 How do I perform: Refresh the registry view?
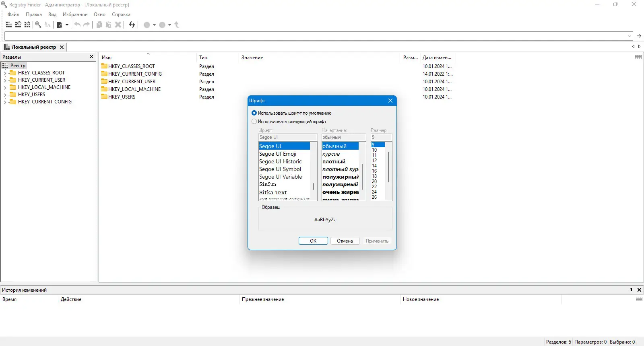[x=132, y=25]
